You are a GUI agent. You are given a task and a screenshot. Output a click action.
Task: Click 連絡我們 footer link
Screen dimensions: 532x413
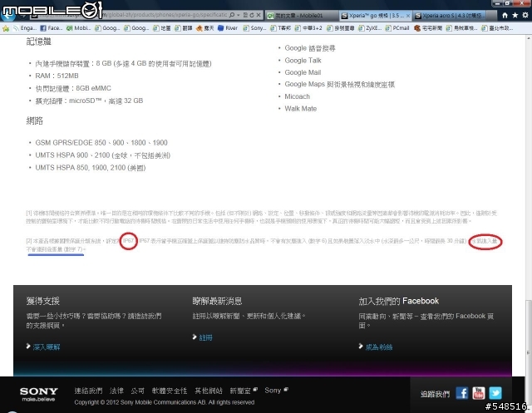[x=88, y=391]
